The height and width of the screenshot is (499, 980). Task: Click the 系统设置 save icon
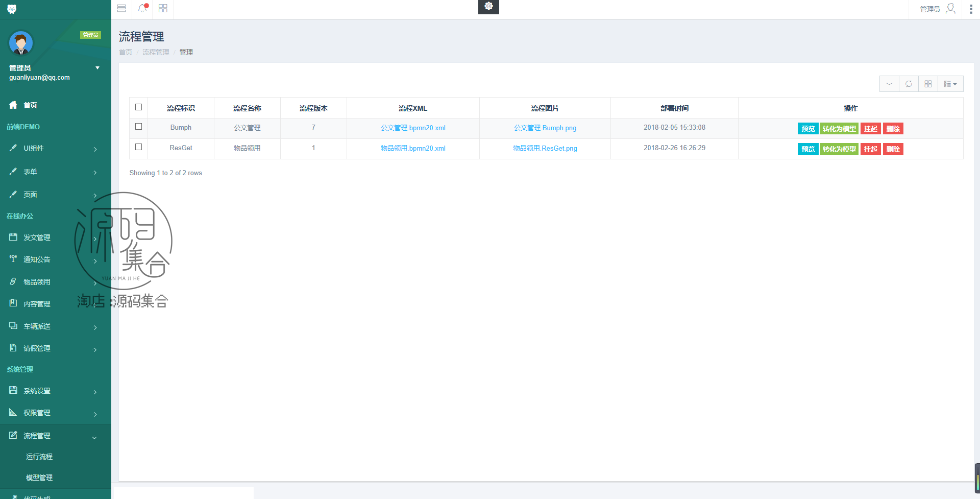(x=13, y=390)
